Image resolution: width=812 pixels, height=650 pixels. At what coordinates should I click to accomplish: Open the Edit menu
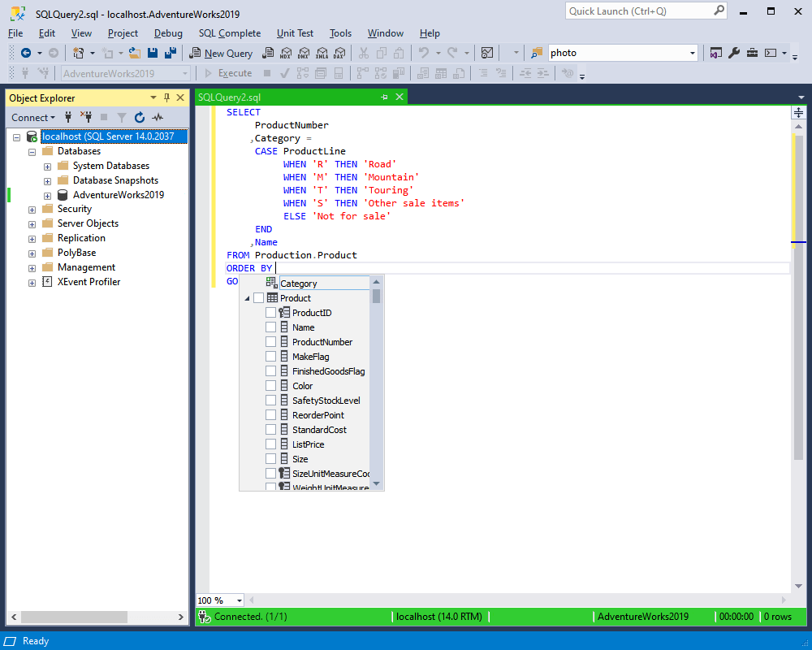(46, 33)
